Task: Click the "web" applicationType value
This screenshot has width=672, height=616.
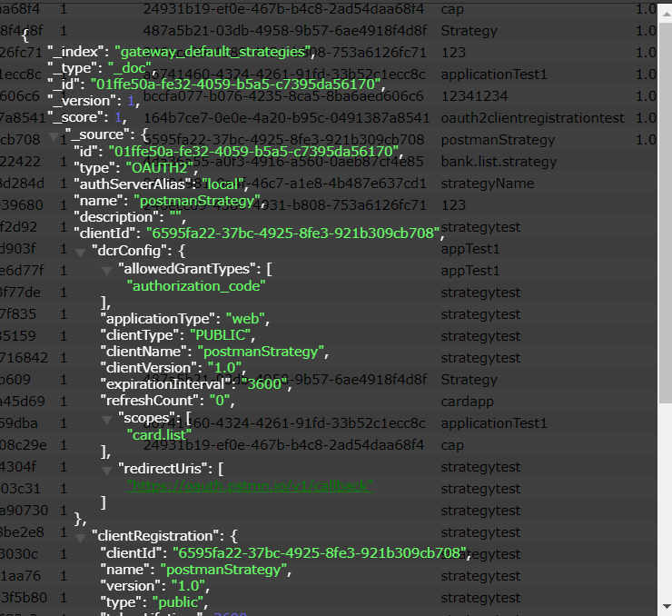Action: click(242, 319)
